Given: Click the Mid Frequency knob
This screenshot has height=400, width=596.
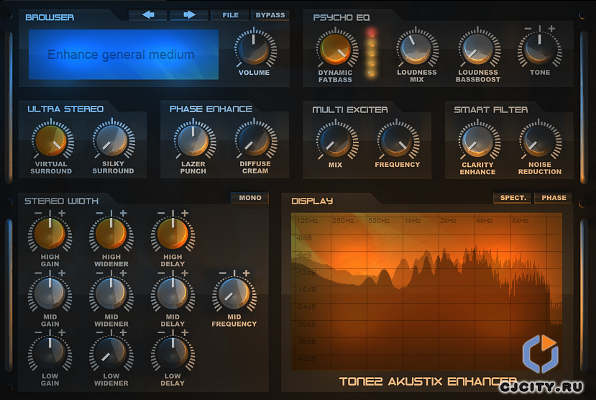Looking at the screenshot, I should [234, 293].
